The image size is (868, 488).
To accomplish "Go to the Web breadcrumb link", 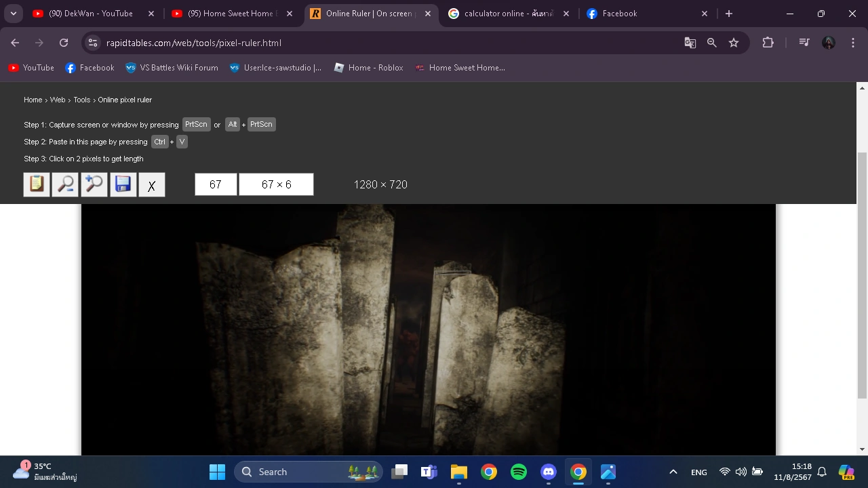I will (58, 100).
